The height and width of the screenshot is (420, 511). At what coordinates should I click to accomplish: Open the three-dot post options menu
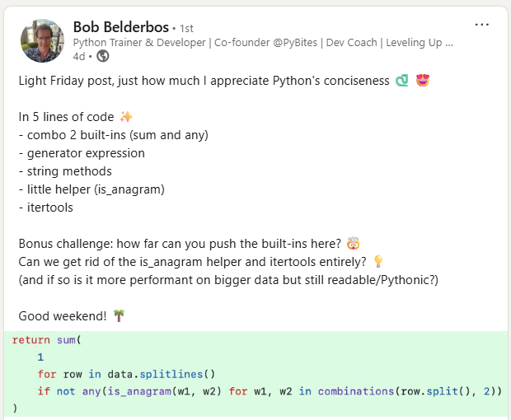tap(481, 25)
